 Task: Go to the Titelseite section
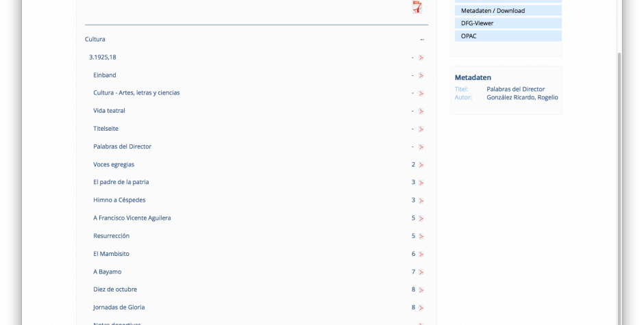(106, 129)
